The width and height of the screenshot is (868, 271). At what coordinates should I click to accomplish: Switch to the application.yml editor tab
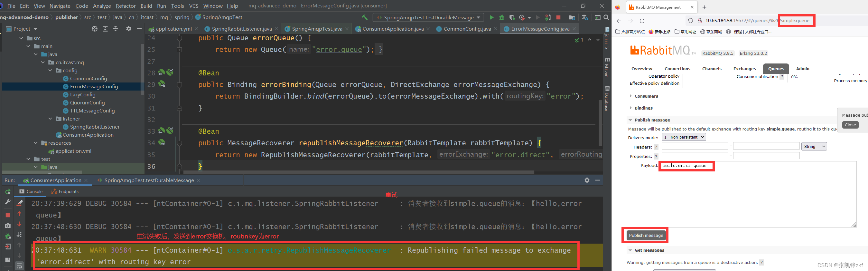pyautogui.click(x=173, y=29)
